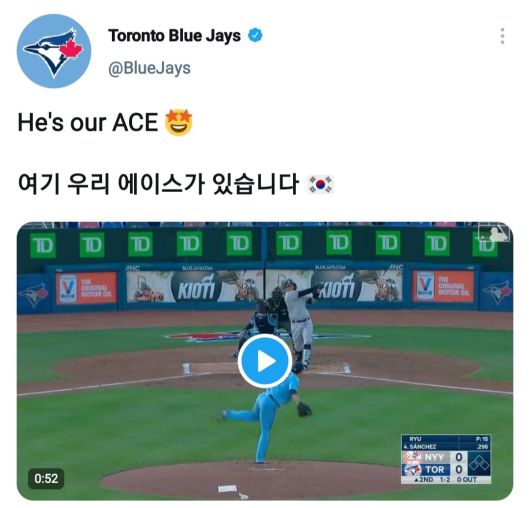Click the star-struck emoji in the tweet

[179, 123]
